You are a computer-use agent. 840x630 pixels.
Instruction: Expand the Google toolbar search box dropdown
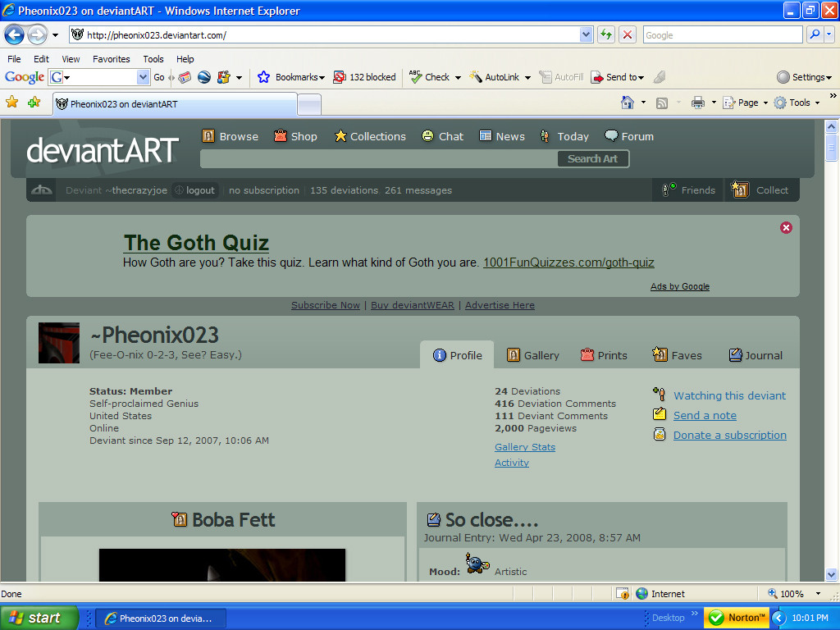[143, 77]
